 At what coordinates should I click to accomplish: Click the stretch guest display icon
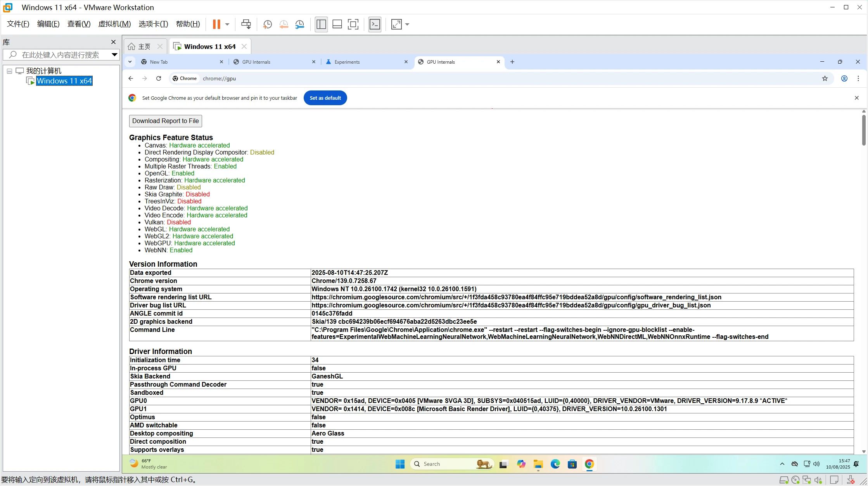tap(396, 24)
